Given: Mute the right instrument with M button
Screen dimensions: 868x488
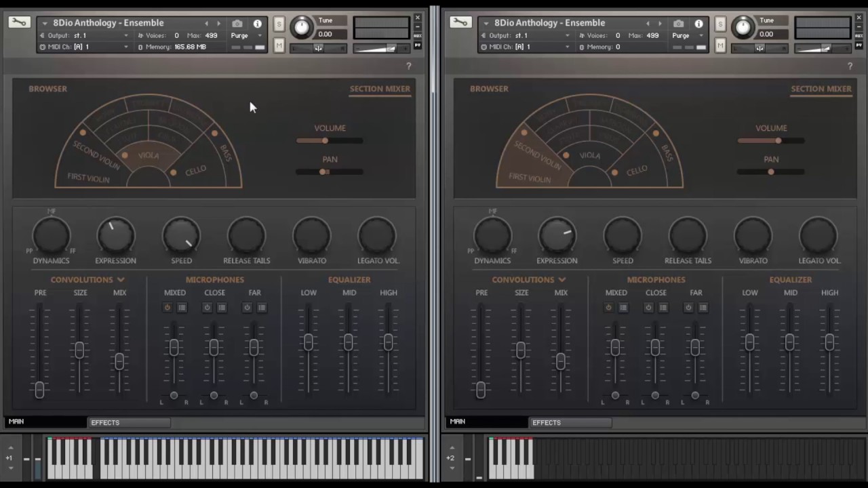Looking at the screenshot, I should pos(720,45).
